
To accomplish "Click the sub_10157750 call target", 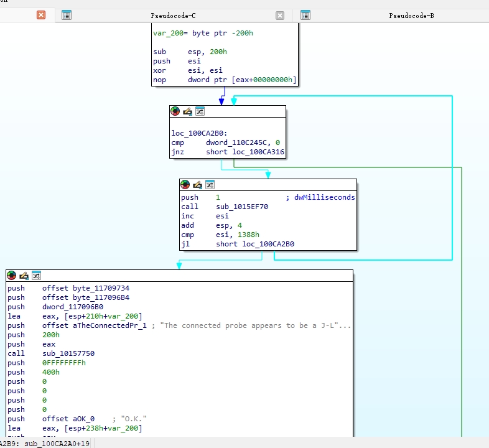I will pos(68,353).
